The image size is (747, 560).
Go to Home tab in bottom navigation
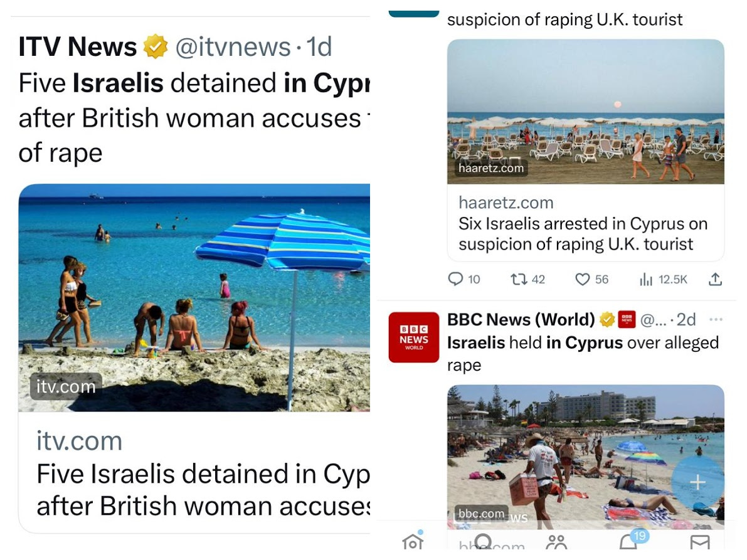pos(413,541)
